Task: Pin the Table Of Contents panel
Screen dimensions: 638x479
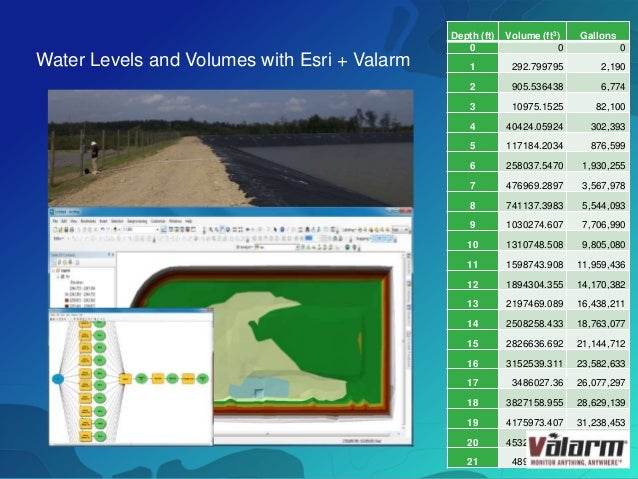Action: (109, 254)
